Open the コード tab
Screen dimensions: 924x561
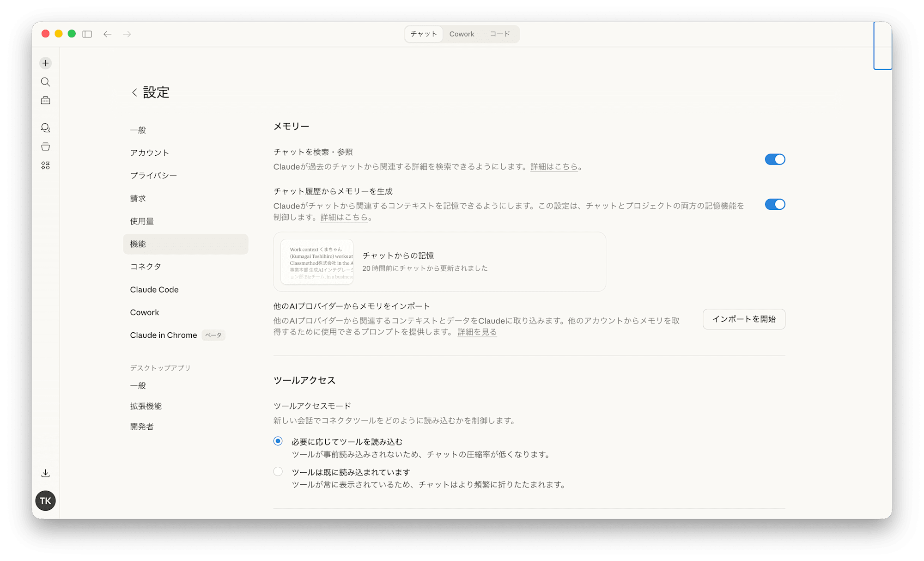coord(499,34)
